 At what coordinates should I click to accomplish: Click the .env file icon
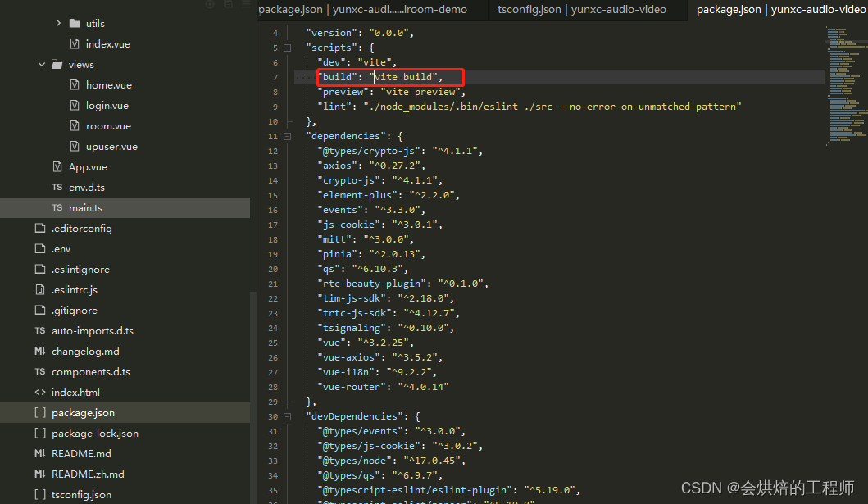point(40,248)
